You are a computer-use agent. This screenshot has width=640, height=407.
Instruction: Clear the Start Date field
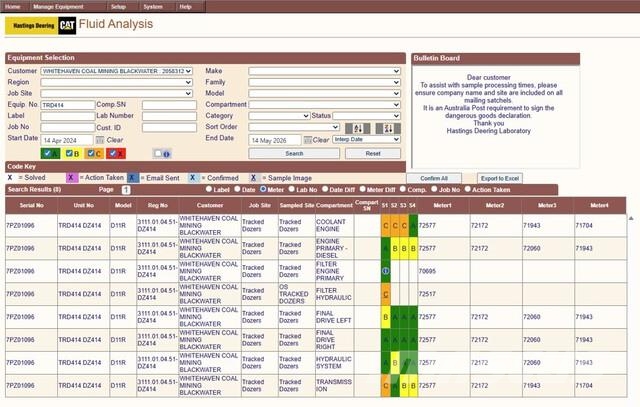(115, 140)
